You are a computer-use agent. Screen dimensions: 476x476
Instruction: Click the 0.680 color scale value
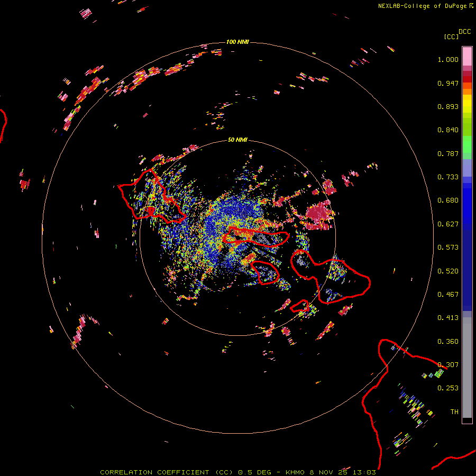pos(448,200)
